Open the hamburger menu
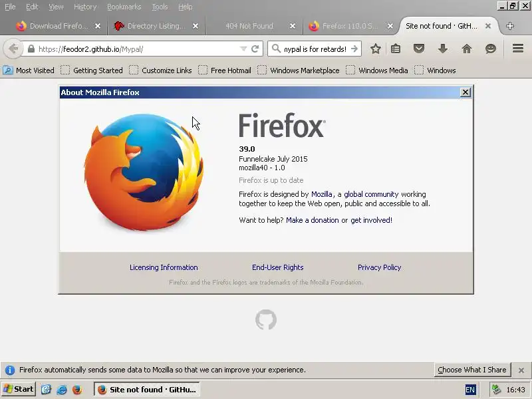This screenshot has width=532, height=399. (x=518, y=49)
